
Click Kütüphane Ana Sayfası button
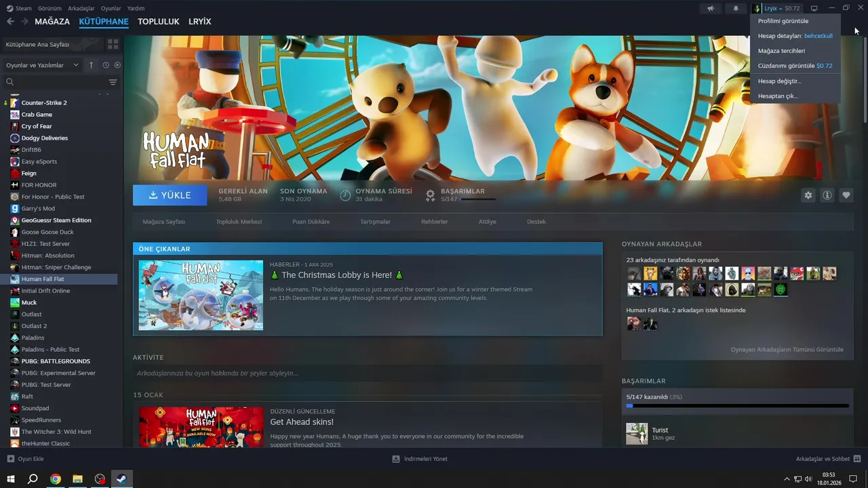[52, 44]
